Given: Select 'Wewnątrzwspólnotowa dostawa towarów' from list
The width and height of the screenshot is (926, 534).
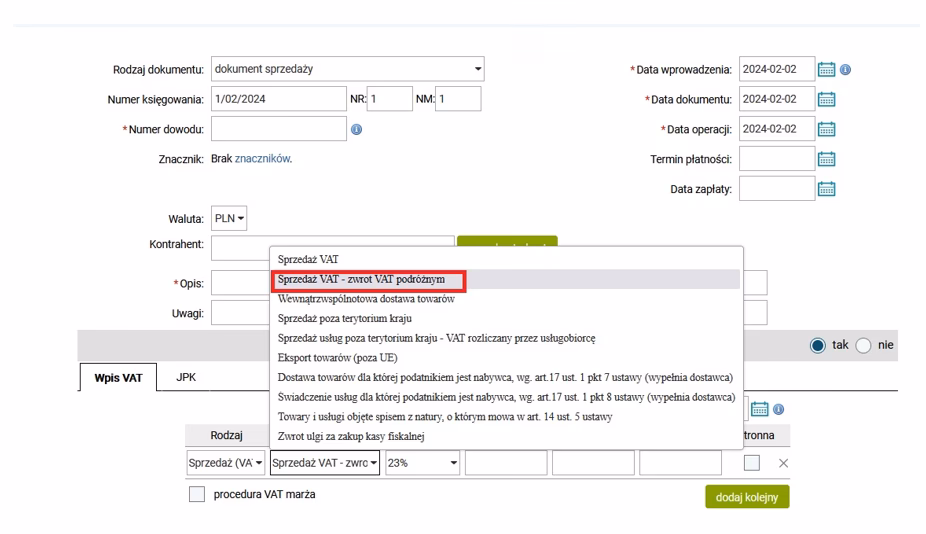Looking at the screenshot, I should pos(366,299).
